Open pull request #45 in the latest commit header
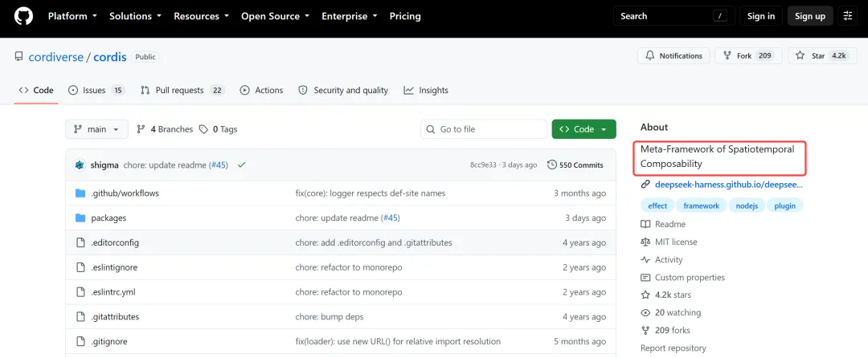Image resolution: width=868 pixels, height=358 pixels. [x=219, y=165]
